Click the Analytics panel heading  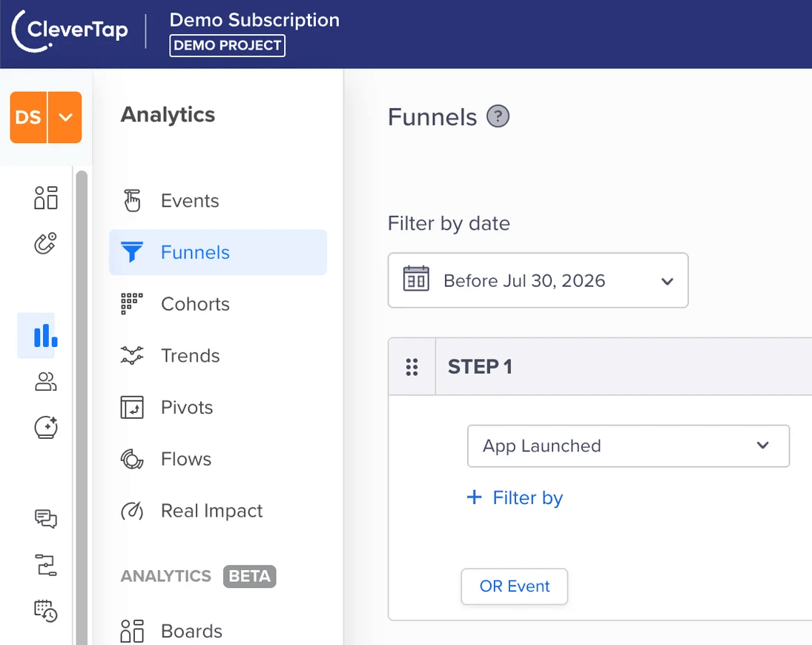pos(168,114)
